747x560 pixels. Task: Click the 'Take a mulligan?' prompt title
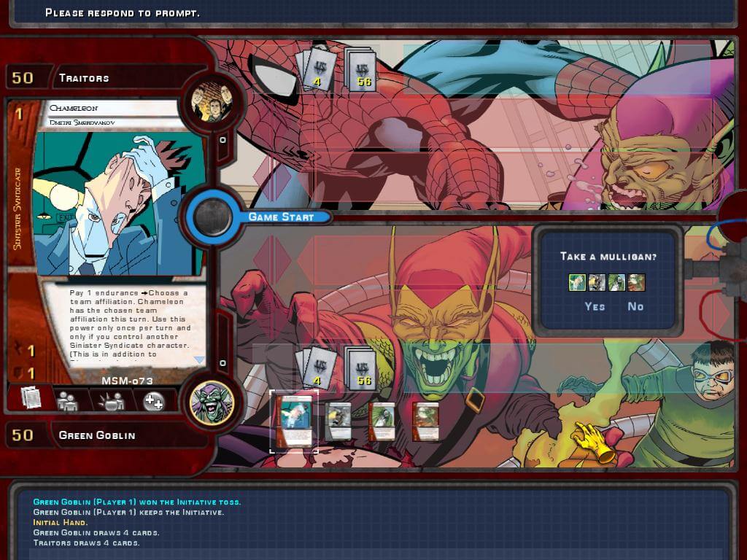[x=608, y=257]
